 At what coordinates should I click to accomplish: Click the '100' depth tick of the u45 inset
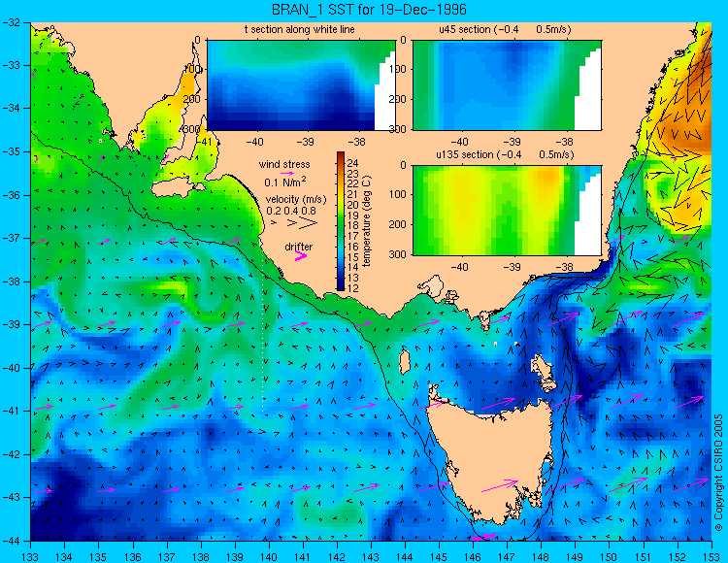(x=398, y=70)
